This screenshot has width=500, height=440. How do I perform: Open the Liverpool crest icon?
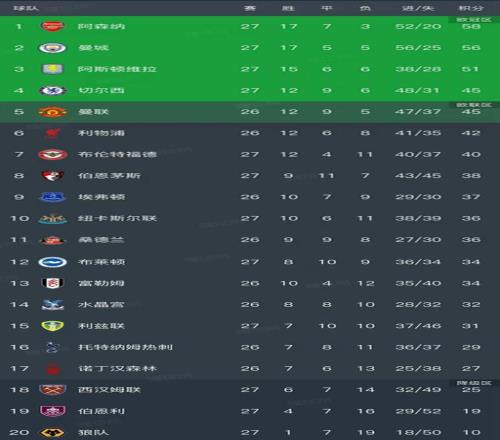tap(52, 133)
